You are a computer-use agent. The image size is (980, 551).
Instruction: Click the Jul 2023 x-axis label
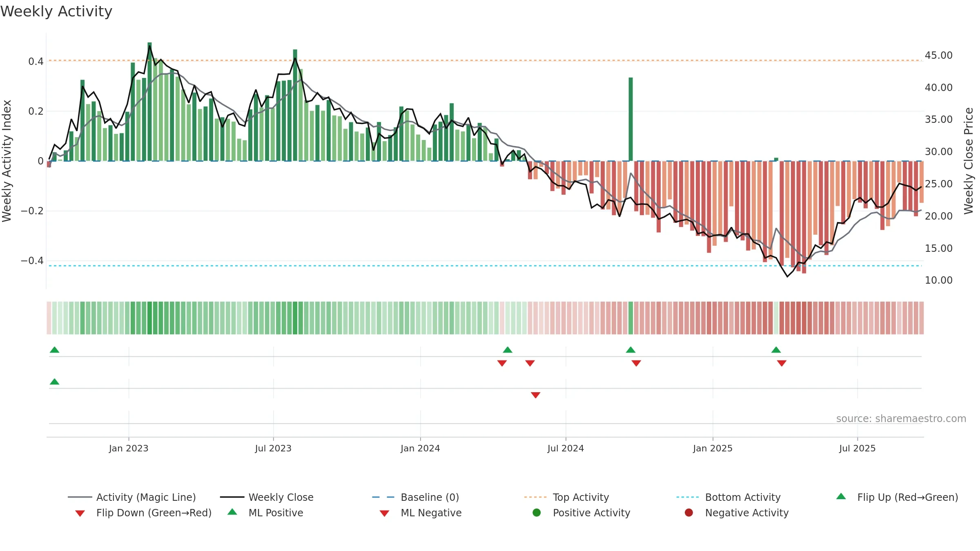273,448
